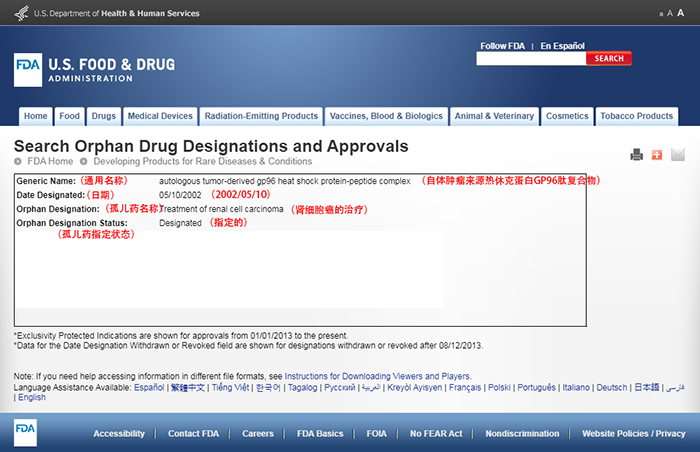Image resolution: width=700 pixels, height=452 pixels.
Task: Click the red plus share icon
Action: pos(657,155)
